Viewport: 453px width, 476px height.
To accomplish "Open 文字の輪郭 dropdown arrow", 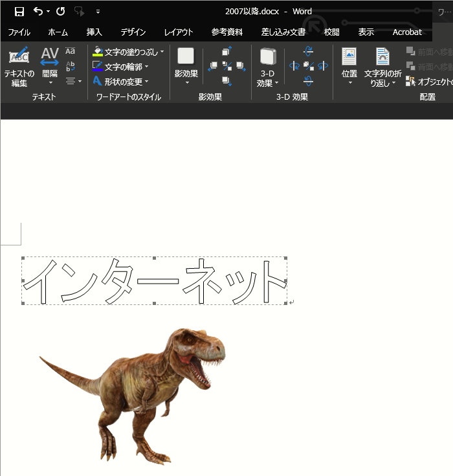I will click(x=146, y=67).
